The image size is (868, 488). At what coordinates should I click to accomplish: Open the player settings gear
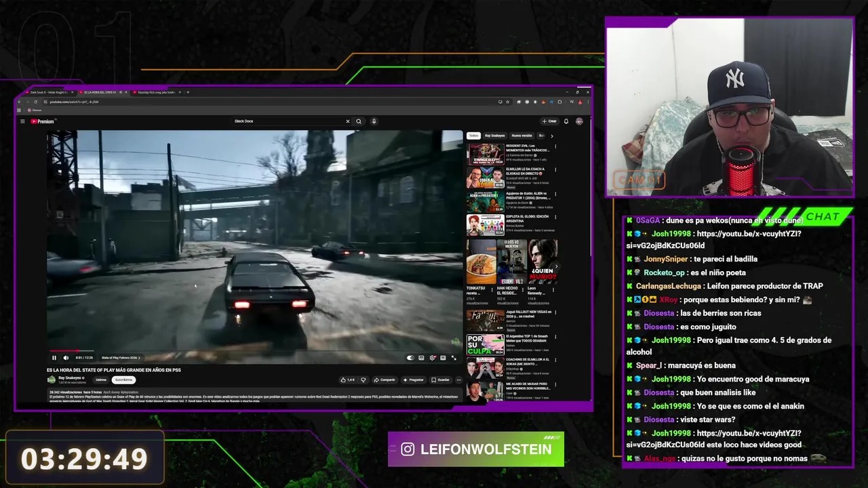click(433, 358)
